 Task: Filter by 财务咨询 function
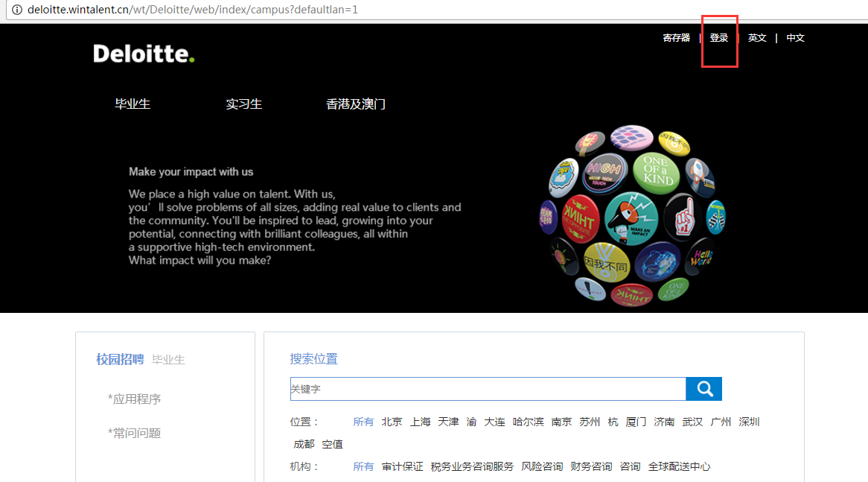[x=591, y=466]
